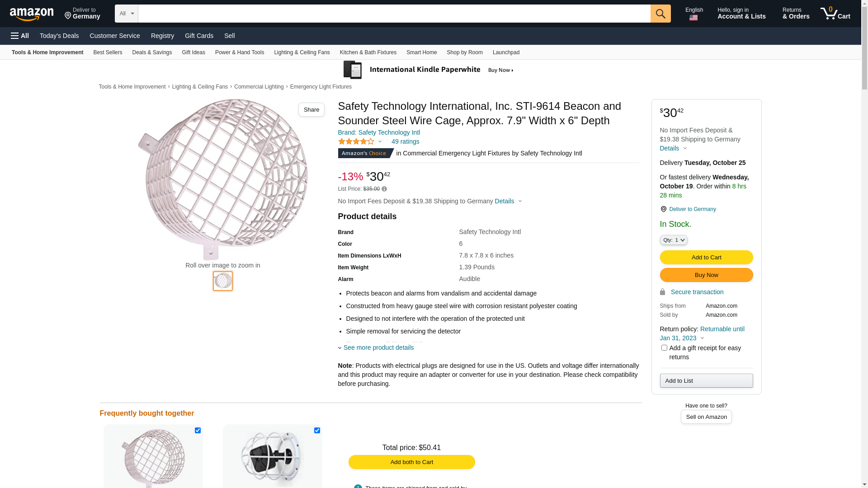The height and width of the screenshot is (488, 868).
Task: Click the List Price info icon
Action: click(384, 189)
